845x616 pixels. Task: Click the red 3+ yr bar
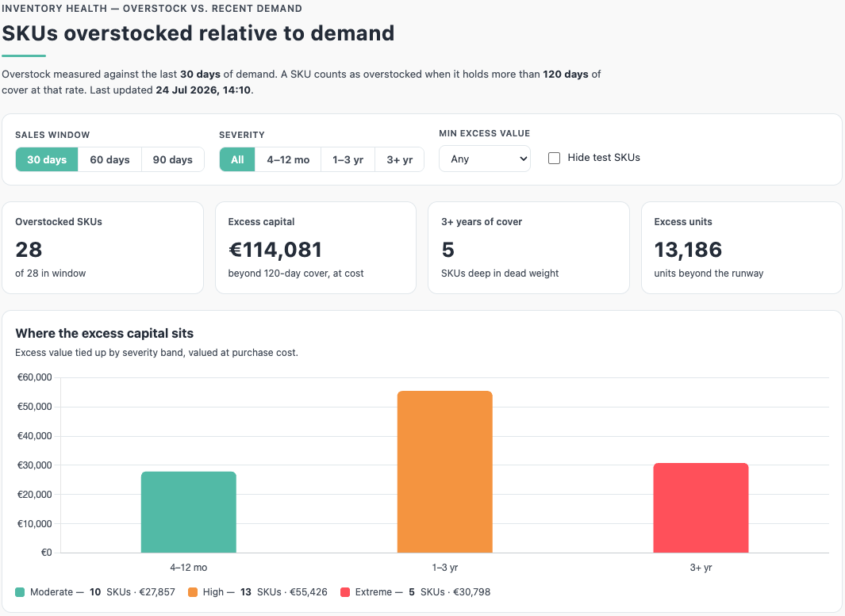(x=701, y=507)
